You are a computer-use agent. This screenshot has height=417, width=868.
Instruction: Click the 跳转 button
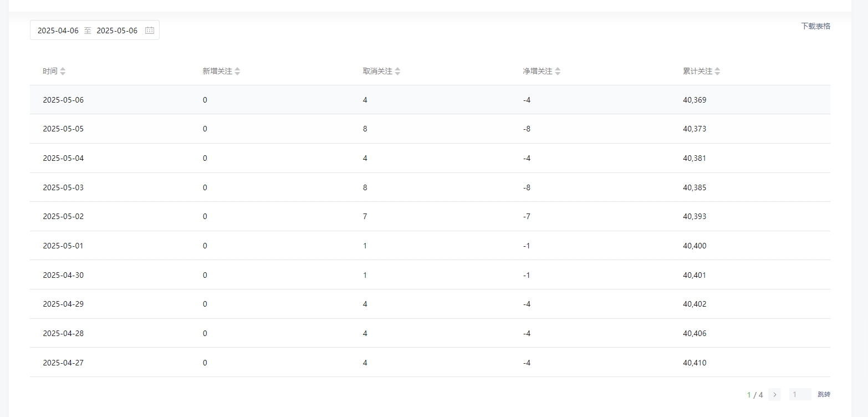point(824,395)
